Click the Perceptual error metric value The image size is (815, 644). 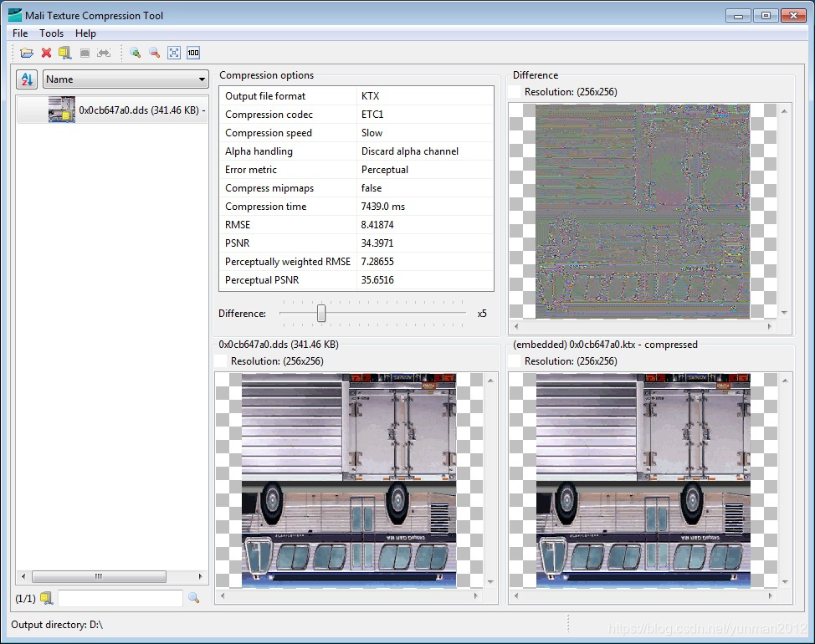385,170
